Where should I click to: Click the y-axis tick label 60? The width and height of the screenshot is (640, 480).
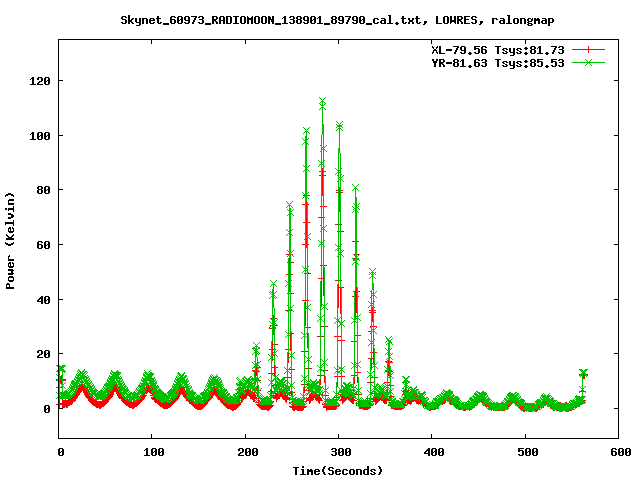pyautogui.click(x=44, y=244)
